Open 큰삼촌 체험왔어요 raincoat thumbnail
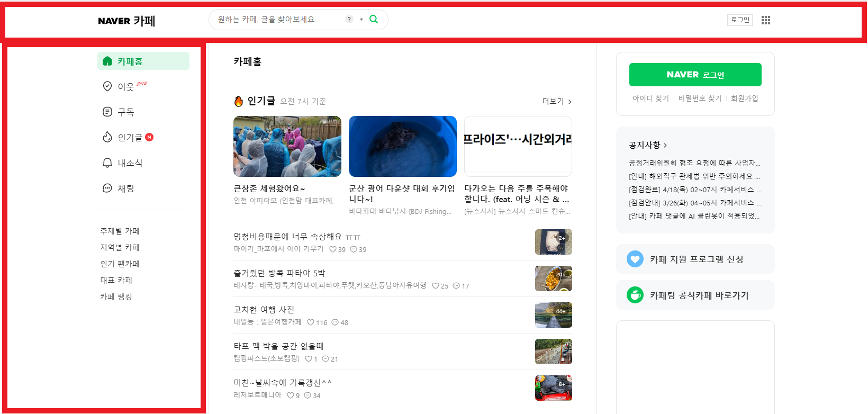This screenshot has height=414, width=868. [287, 146]
